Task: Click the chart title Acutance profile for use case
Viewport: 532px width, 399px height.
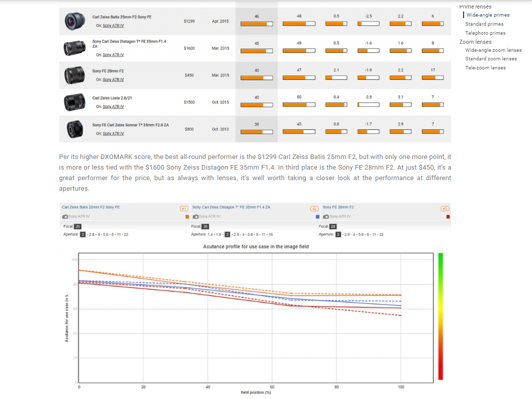Action: click(x=256, y=247)
